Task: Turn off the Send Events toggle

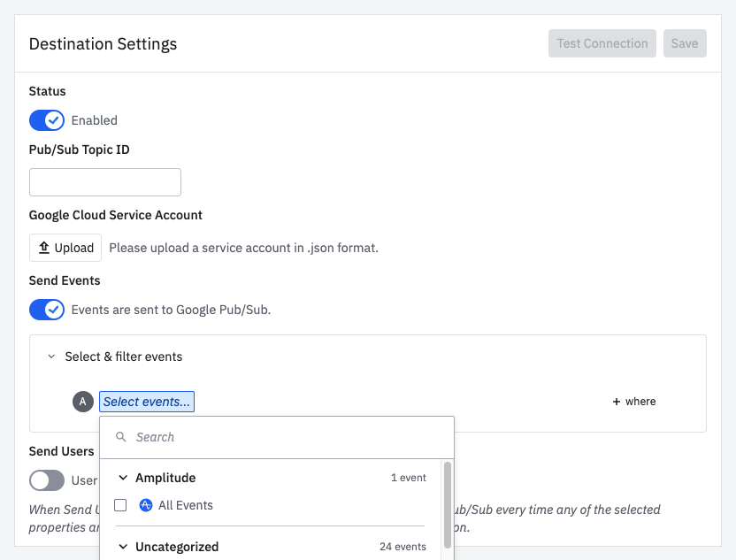Action: 46,310
